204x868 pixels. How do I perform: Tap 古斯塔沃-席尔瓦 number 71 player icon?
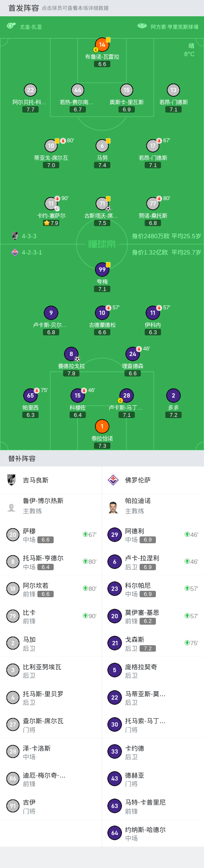(102, 204)
